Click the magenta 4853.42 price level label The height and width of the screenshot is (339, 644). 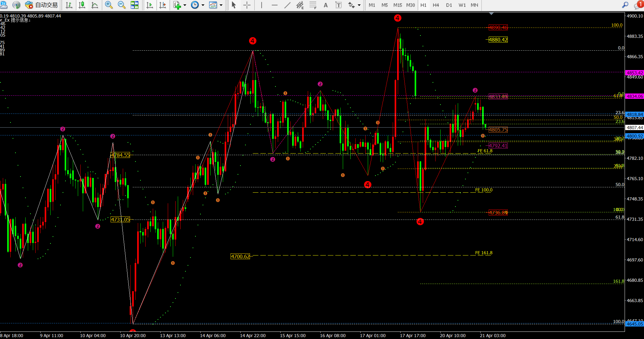click(x=634, y=73)
